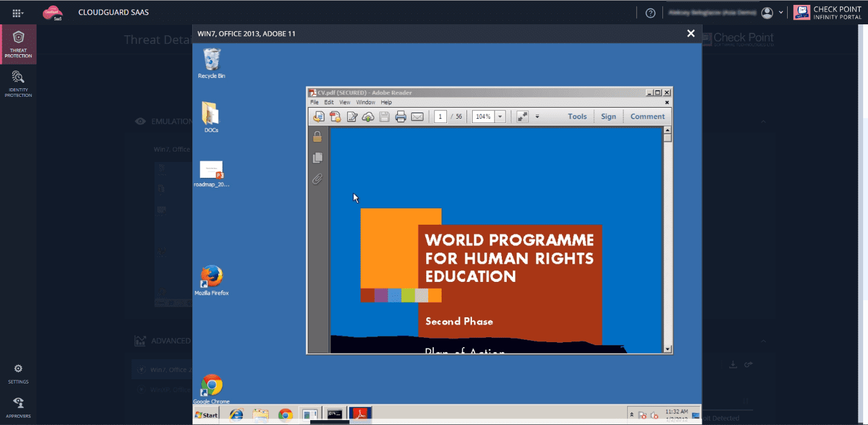Open the Tools pane
This screenshot has height=425, width=868.
click(x=577, y=117)
